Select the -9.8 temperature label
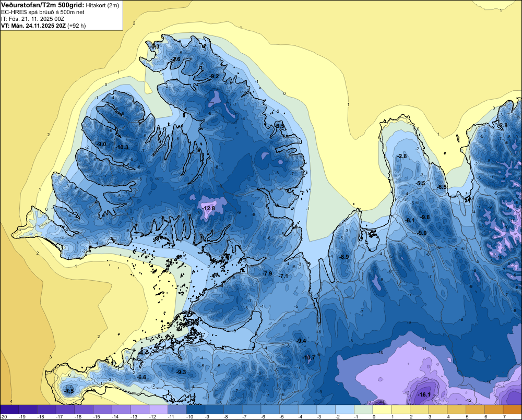Viewport: 522px width, 420px height. click(x=425, y=218)
